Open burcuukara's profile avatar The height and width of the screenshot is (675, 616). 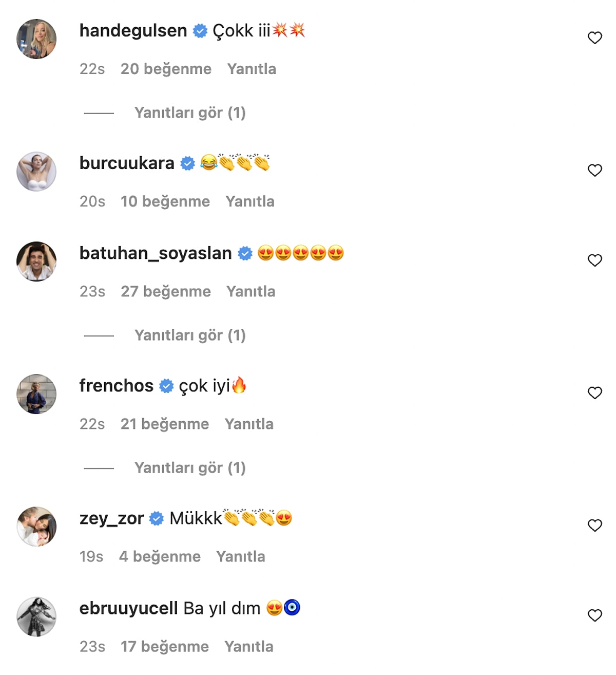pos(36,172)
